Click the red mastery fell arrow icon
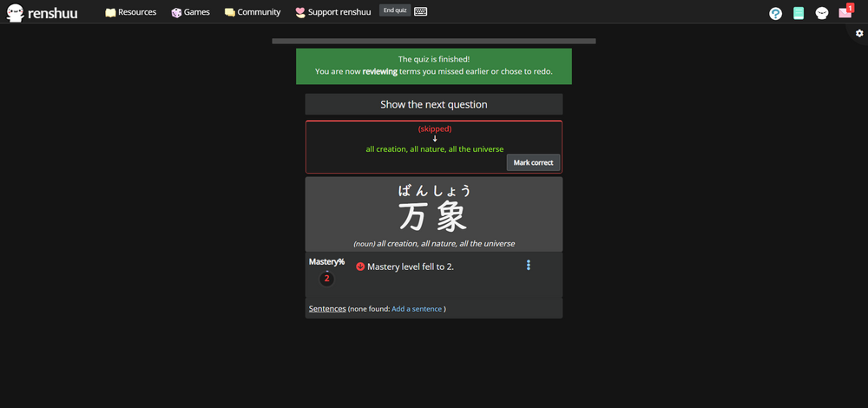868x408 pixels. 360,267
